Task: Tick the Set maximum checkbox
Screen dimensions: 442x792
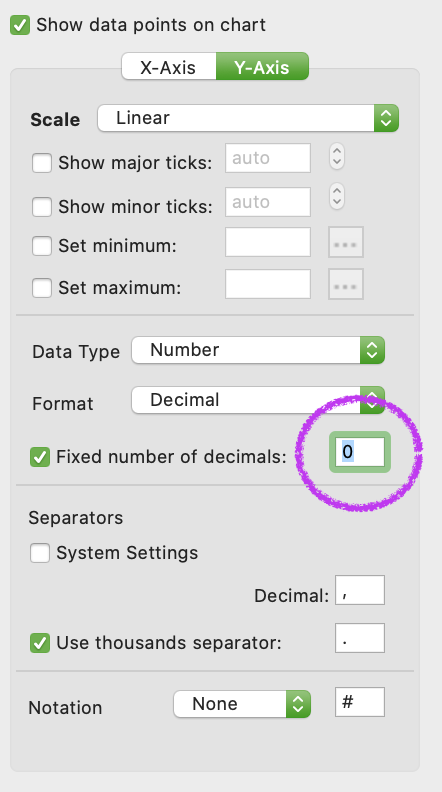Action: point(42,288)
